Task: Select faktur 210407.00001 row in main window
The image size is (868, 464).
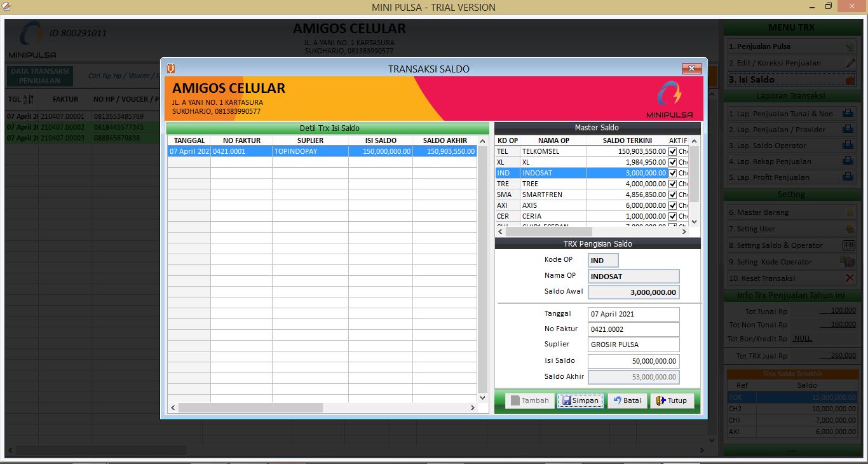Action: click(83, 116)
